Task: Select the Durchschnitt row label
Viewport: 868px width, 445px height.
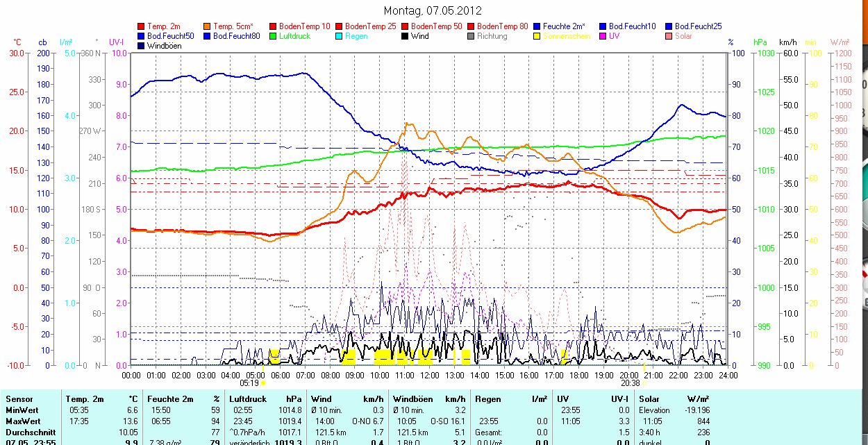Action: 31,432
